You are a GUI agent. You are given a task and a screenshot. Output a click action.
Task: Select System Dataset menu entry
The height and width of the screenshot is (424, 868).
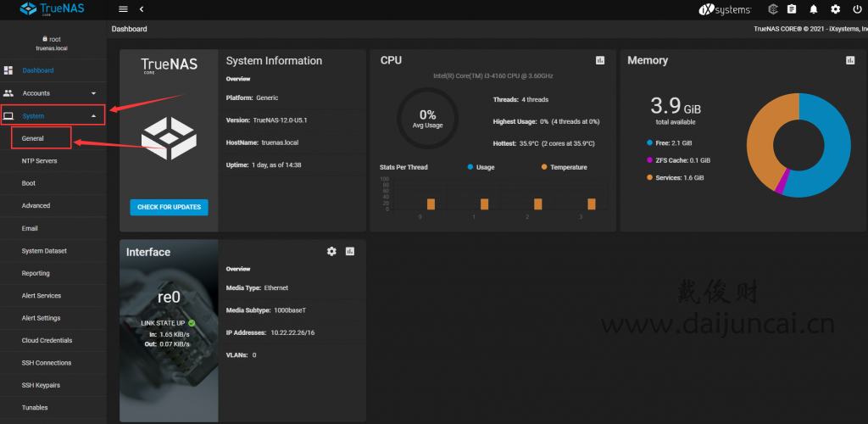(53, 251)
